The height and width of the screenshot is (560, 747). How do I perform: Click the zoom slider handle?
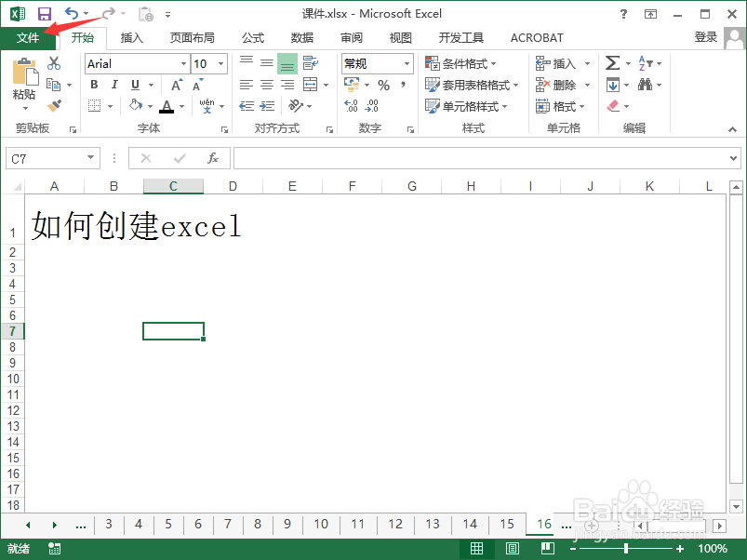point(626,549)
